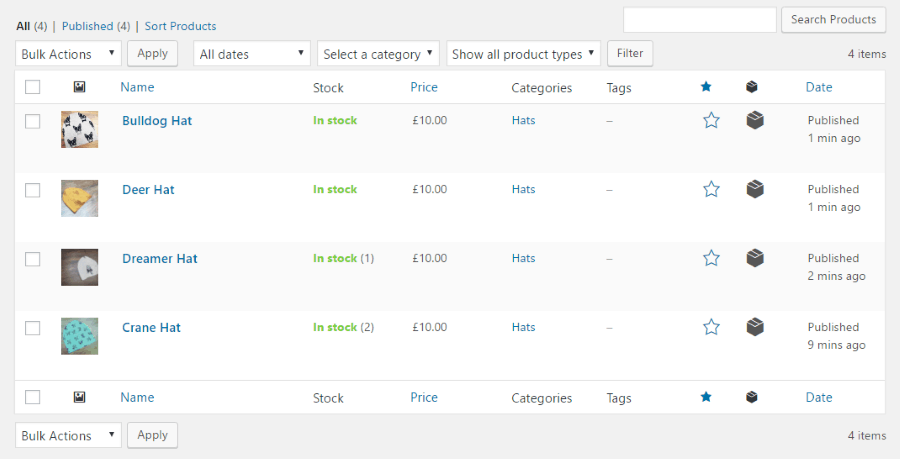
Task: Sort by Name in header row
Action: pyautogui.click(x=137, y=87)
